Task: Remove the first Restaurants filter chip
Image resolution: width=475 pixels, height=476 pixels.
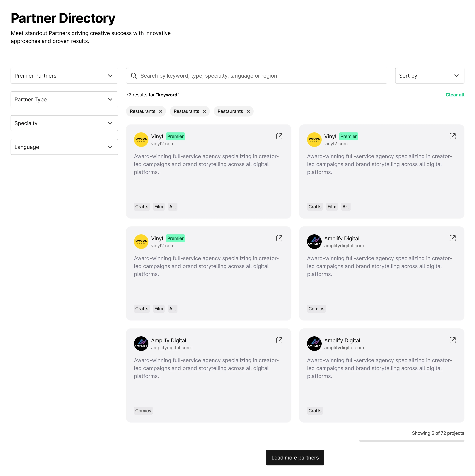Action: [160, 111]
